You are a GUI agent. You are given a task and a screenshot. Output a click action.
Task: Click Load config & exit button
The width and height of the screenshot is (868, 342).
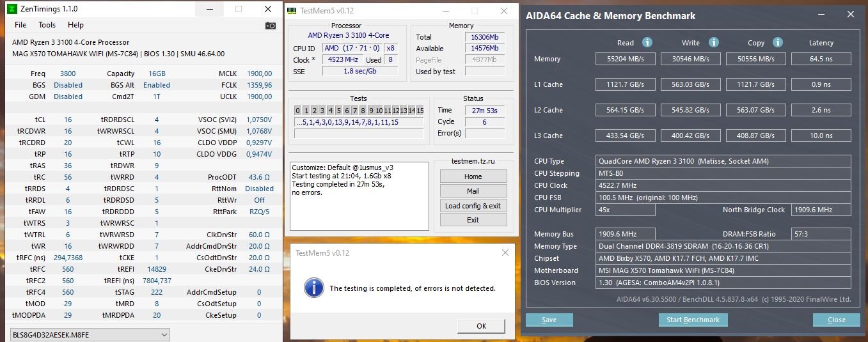pyautogui.click(x=473, y=206)
